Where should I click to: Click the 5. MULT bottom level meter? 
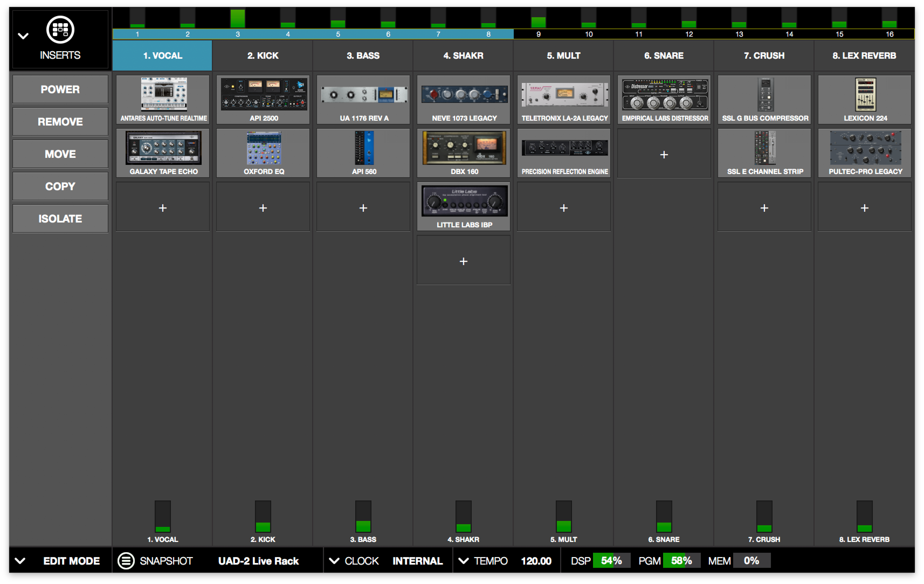coord(564,516)
